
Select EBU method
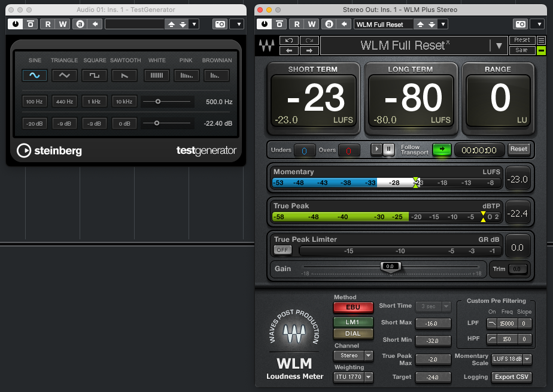pos(353,307)
